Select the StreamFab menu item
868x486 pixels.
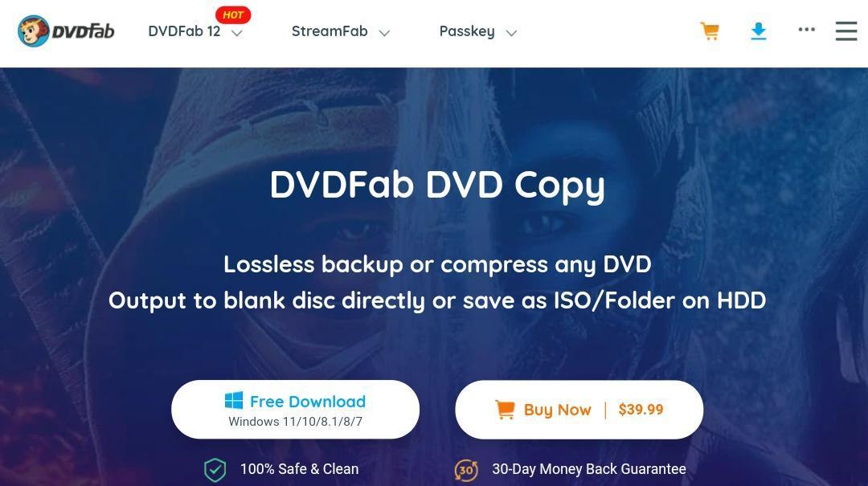(x=330, y=31)
